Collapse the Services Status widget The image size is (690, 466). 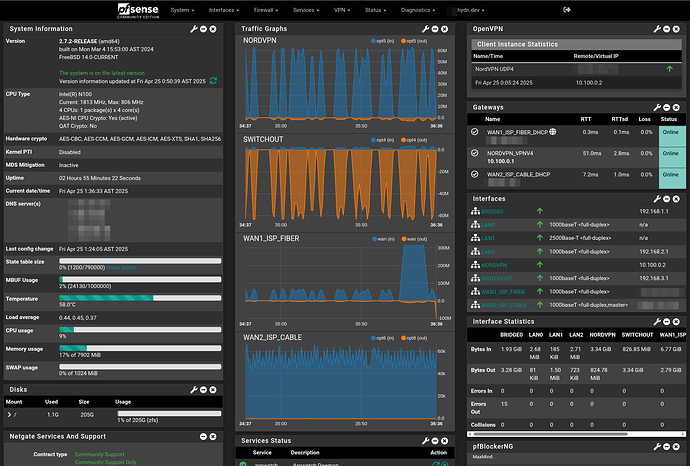[x=435, y=441]
